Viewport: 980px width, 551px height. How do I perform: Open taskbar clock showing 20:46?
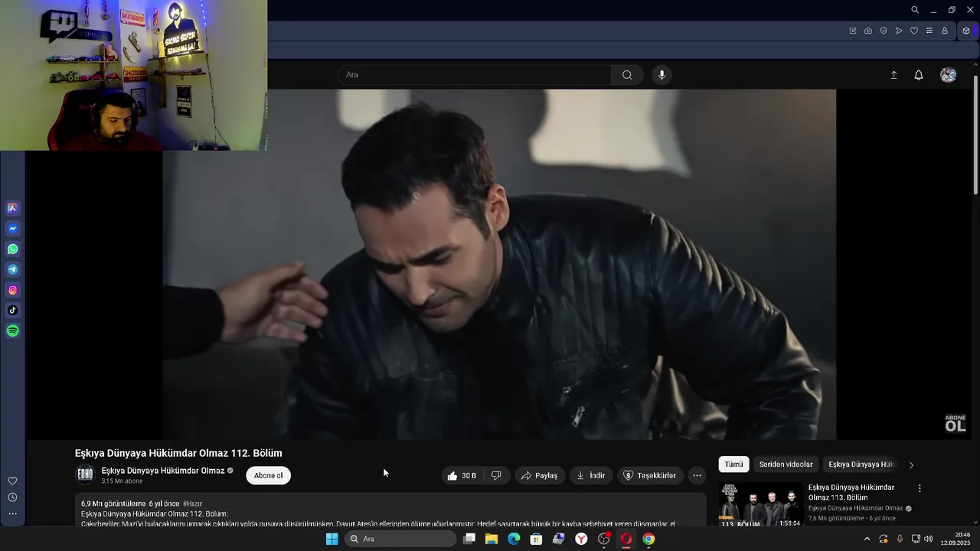(956, 539)
